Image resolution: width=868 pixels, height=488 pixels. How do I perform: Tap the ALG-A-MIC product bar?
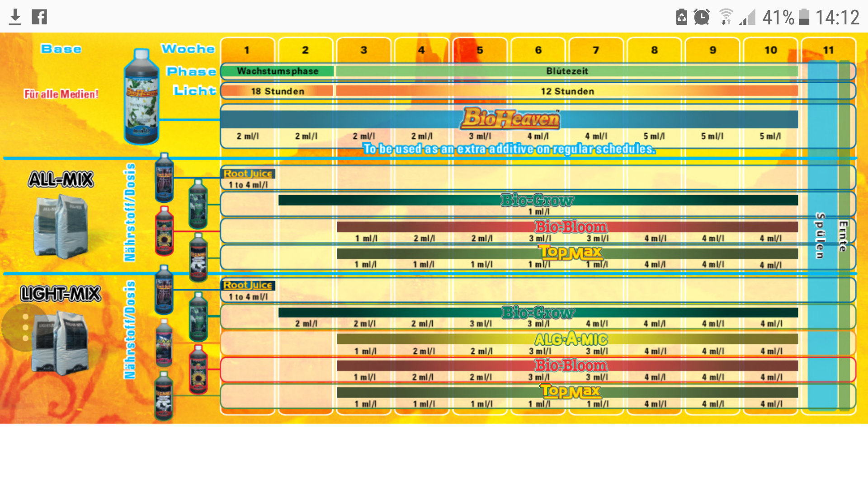pyautogui.click(x=571, y=339)
